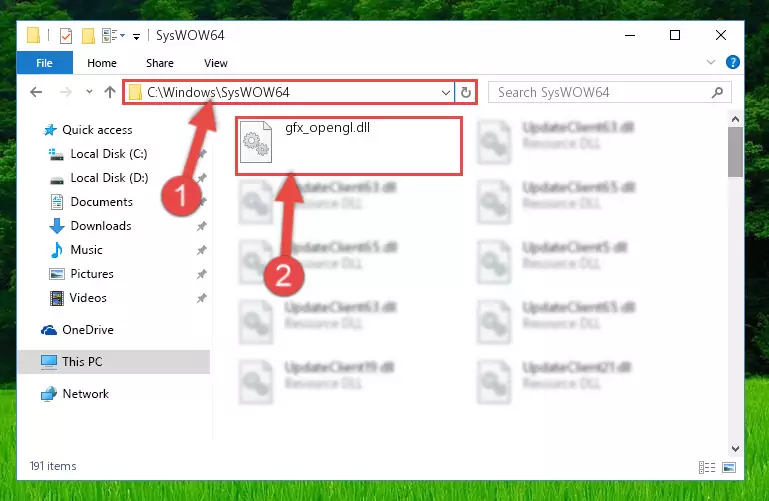Click the New folder quick access icon
Image resolution: width=769 pixels, height=501 pixels.
(x=88, y=36)
